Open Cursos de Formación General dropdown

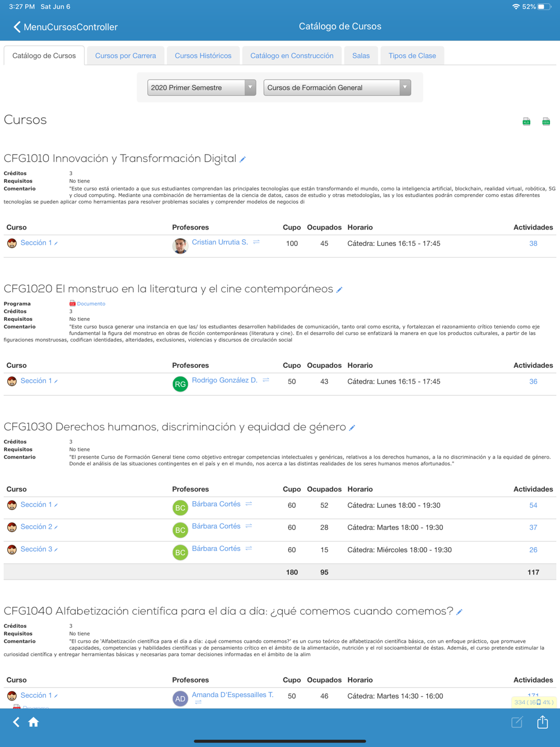pyautogui.click(x=337, y=87)
